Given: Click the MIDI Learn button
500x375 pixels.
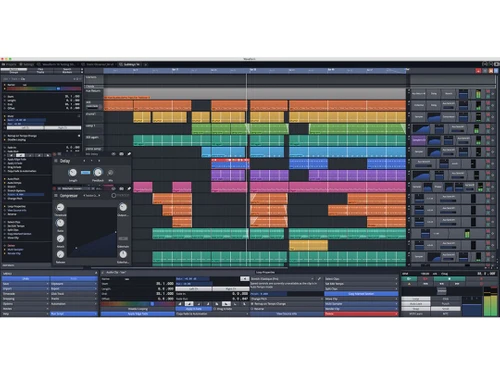Looking at the screenshot, I should (x=416, y=314).
